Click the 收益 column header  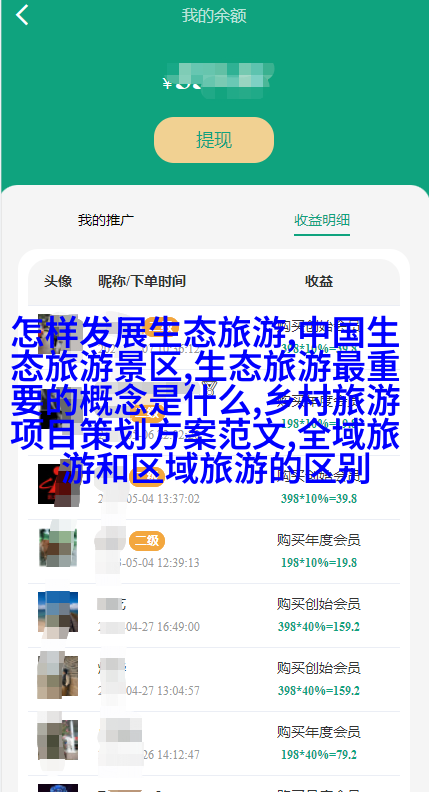pyautogui.click(x=319, y=281)
